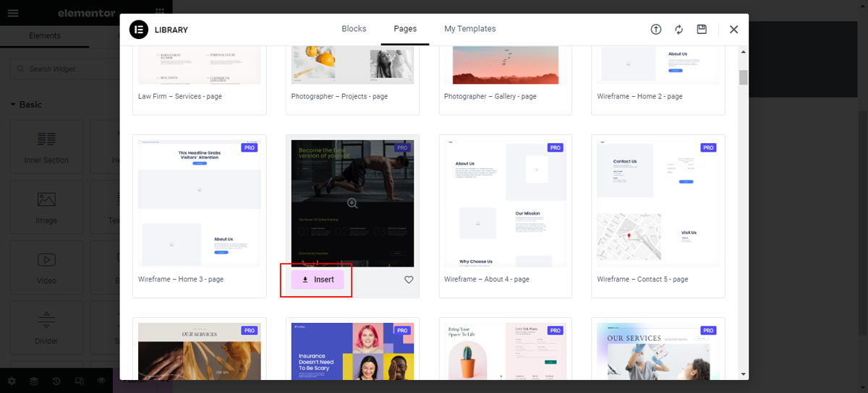Open the navigator layers icon

34,381
